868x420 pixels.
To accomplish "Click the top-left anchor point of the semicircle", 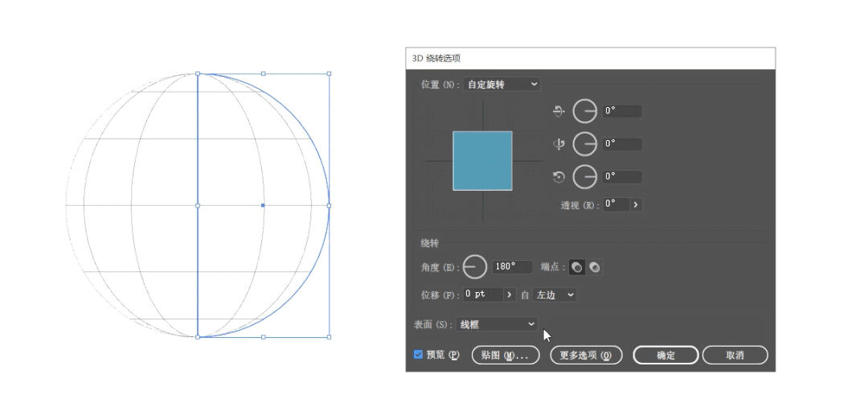I will pos(198,73).
